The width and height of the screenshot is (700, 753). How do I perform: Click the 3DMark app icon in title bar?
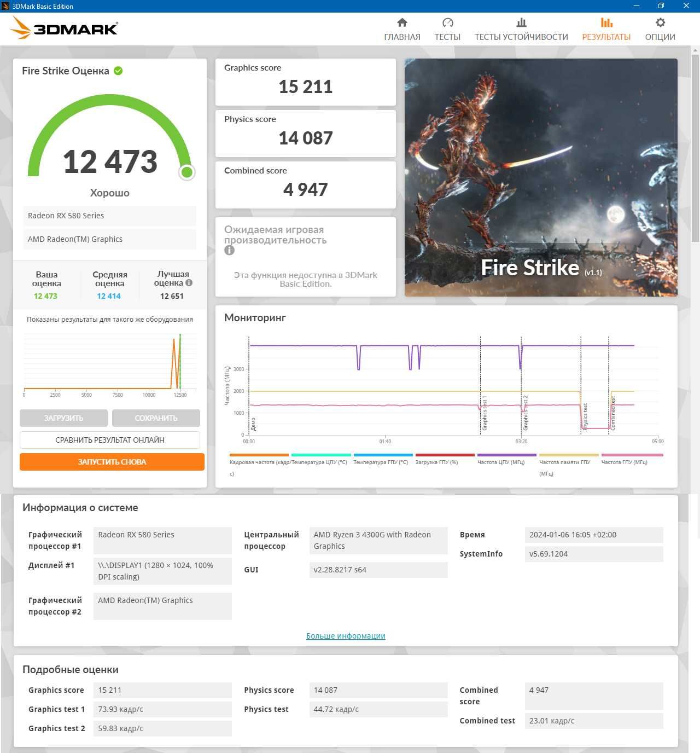[x=5, y=6]
